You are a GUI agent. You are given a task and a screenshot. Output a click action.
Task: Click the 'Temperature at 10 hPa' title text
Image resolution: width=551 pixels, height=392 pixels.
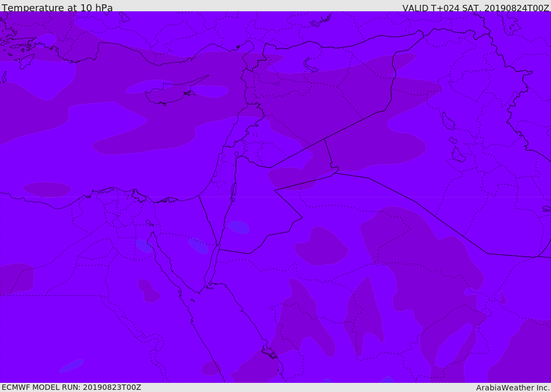tap(57, 8)
